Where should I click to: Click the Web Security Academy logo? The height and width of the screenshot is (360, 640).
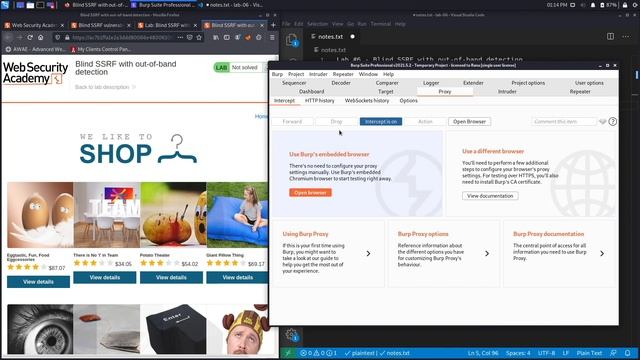tap(35, 73)
